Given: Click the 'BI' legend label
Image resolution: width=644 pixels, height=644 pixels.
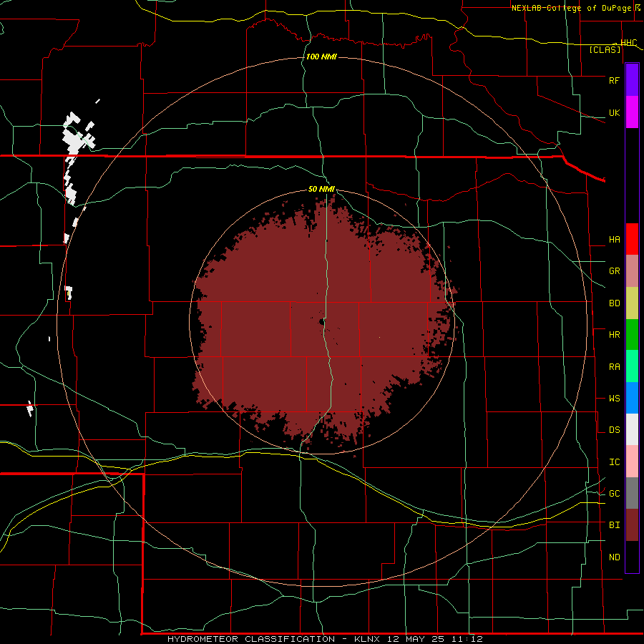Looking at the screenshot, I should point(614,525).
